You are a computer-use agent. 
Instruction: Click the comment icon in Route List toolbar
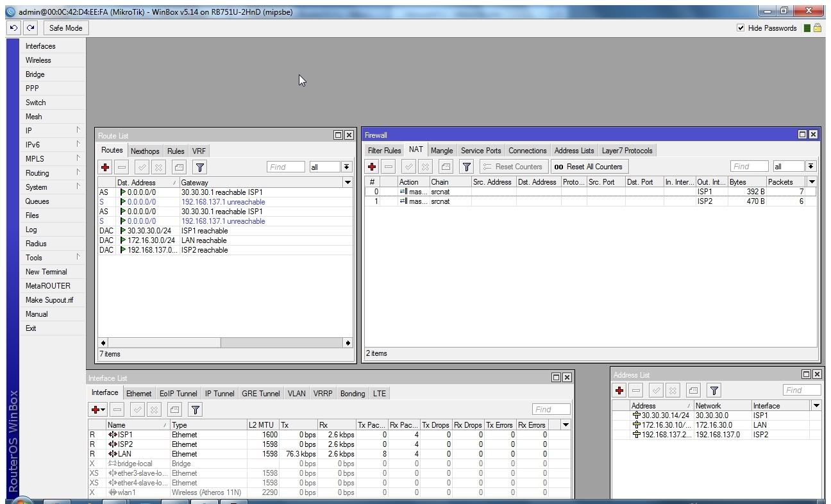click(179, 167)
